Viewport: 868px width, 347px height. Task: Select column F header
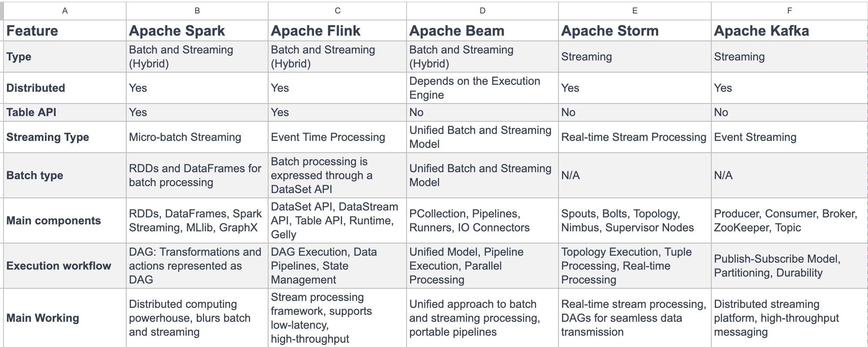(789, 11)
